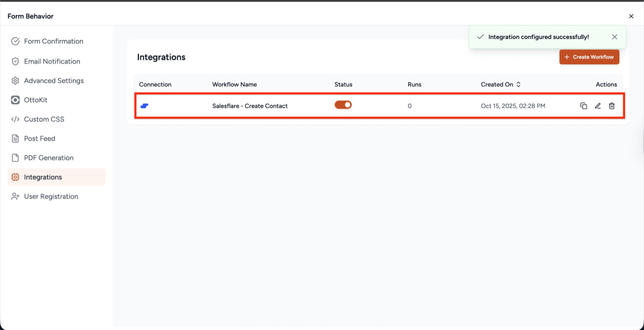Dismiss the integration success notification
Screen dimensions: 644x330
[x=614, y=37]
